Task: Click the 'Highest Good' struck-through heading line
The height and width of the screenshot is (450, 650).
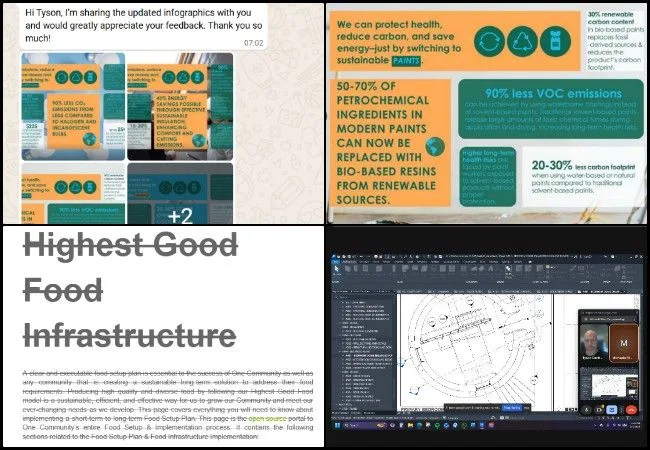Action: [x=130, y=245]
